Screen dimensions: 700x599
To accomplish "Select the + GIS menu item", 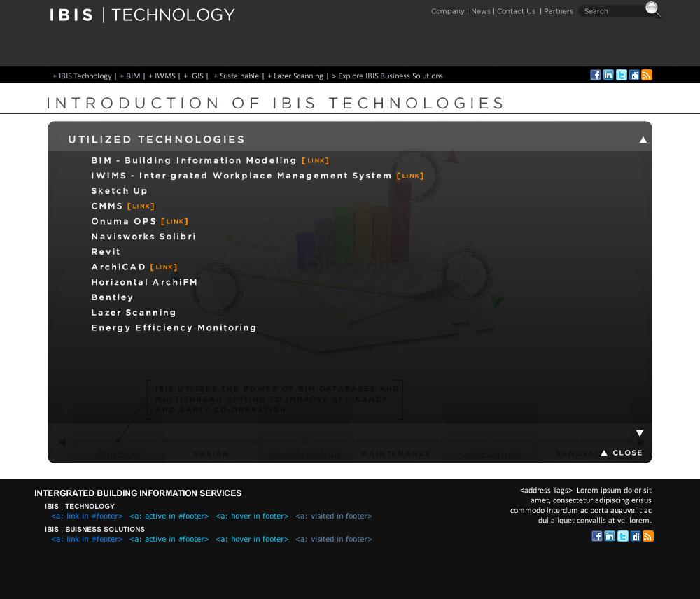I will (x=193, y=76).
